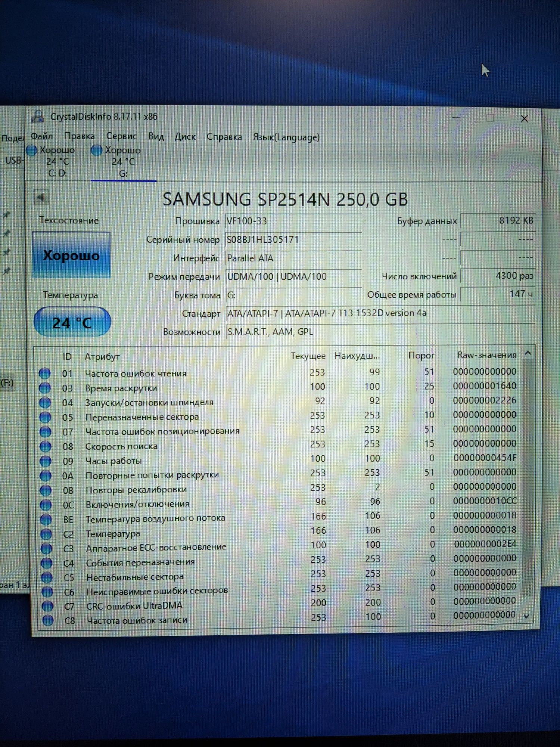Open the Вид menu
Viewport: 560px width, 747px height.
(x=156, y=136)
